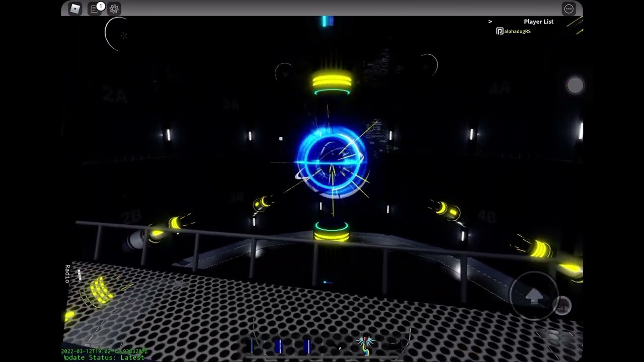This screenshot has height=362, width=644.
Task: Open the Radio panel label
Action: (67, 274)
